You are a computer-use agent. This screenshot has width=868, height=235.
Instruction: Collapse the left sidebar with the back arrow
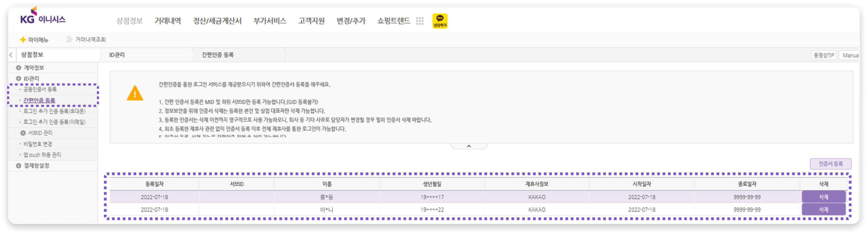[11, 55]
